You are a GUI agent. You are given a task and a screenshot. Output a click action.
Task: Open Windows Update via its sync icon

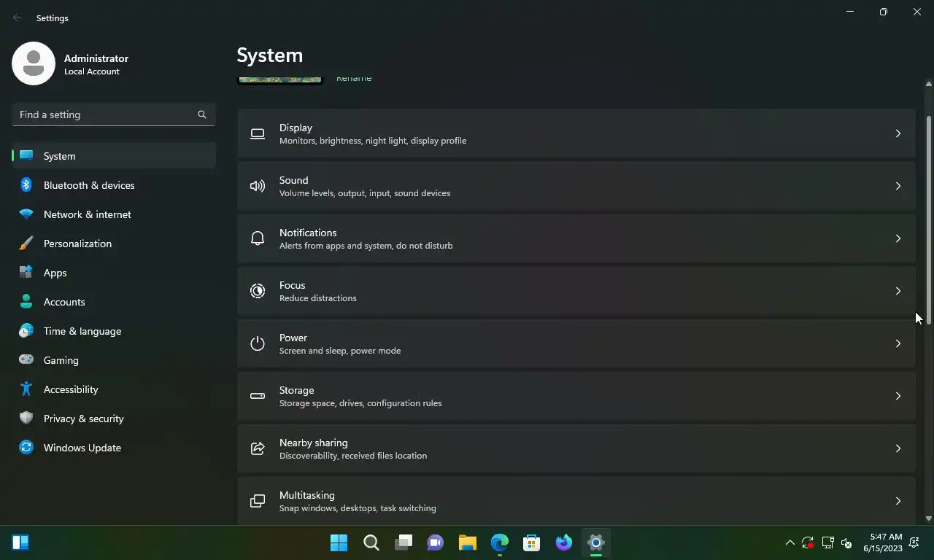[26, 448]
